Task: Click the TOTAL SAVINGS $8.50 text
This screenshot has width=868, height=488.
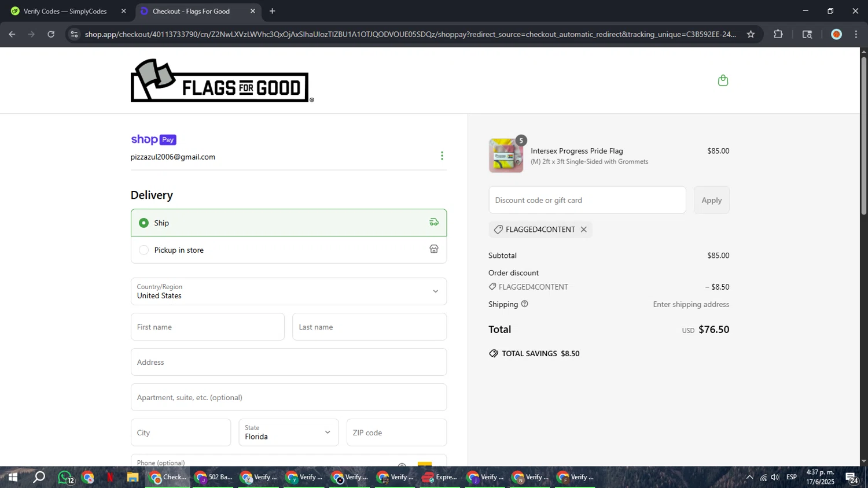Action: coord(540,353)
